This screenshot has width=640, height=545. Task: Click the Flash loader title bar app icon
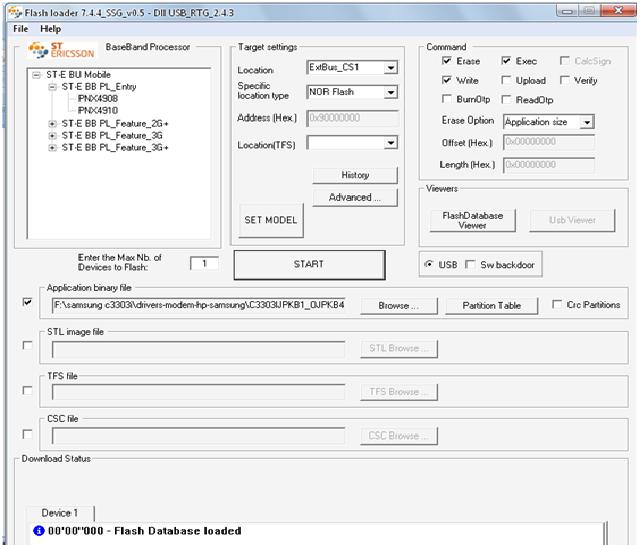[x=15, y=13]
